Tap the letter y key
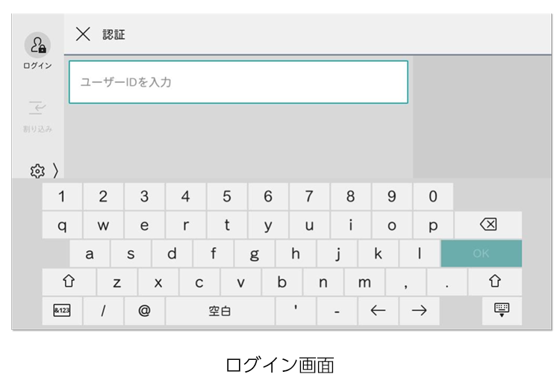Image resolution: width=560 pixels, height=392 pixels. click(x=268, y=225)
